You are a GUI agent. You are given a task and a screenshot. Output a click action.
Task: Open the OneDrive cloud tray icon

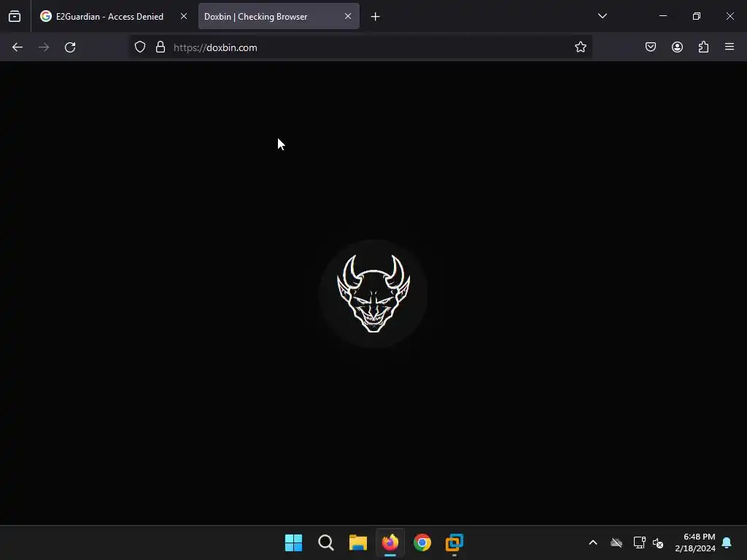click(x=616, y=542)
